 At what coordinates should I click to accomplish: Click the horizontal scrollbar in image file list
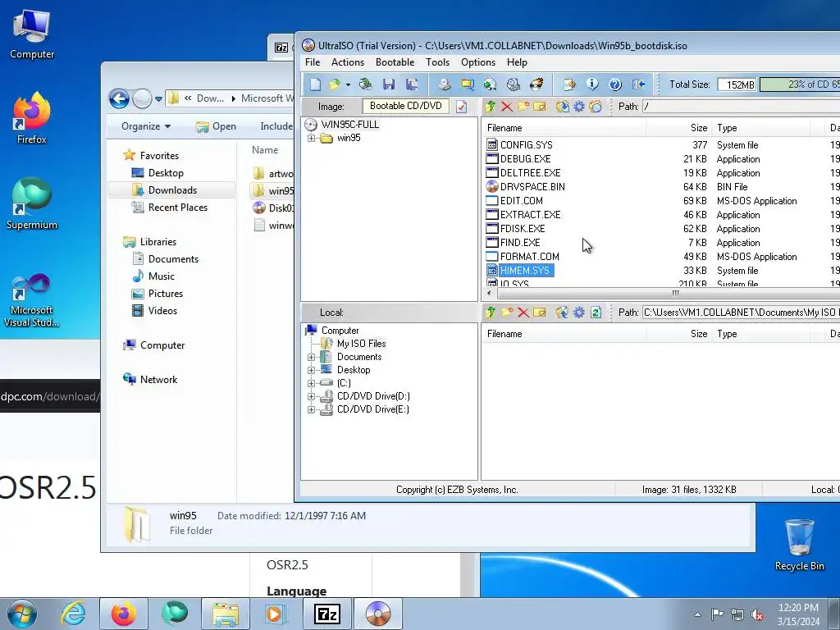pos(667,293)
